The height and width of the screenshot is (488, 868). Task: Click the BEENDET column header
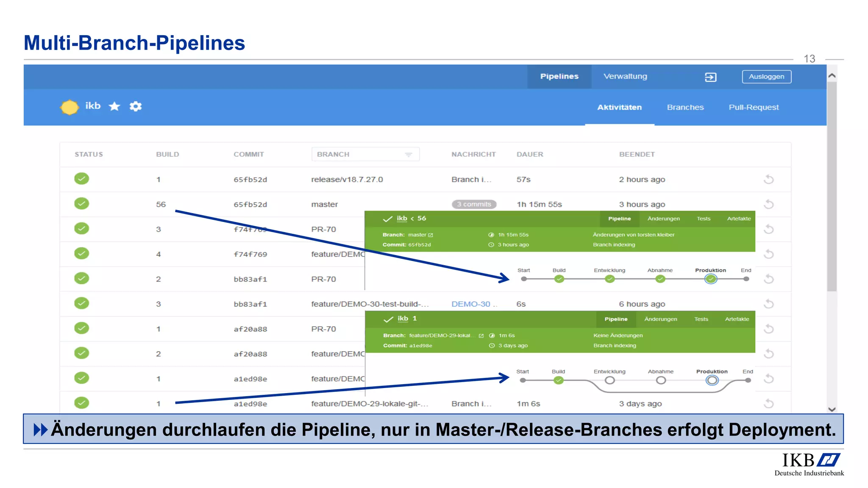(637, 154)
